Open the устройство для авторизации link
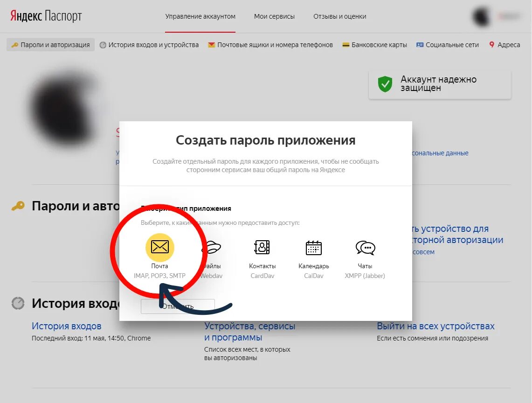The image size is (532, 403). click(457, 234)
